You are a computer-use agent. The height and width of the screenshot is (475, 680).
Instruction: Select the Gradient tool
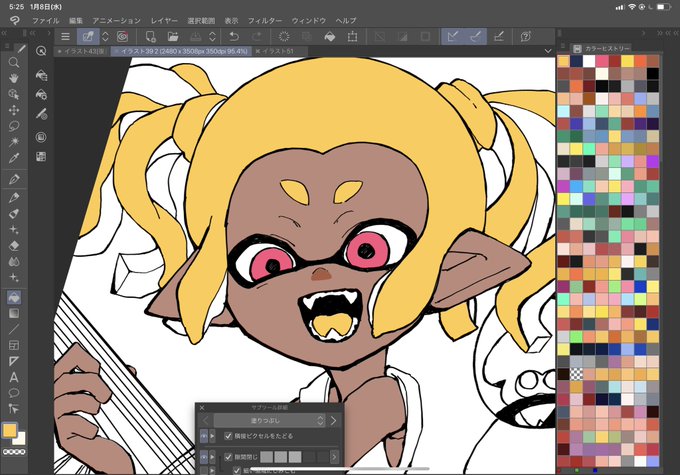14,313
